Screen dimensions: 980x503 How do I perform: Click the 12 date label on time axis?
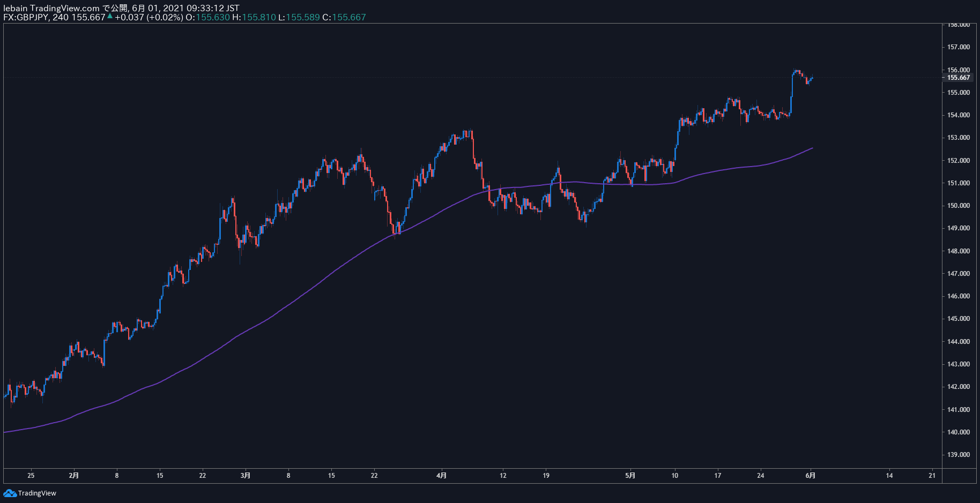[503, 475]
